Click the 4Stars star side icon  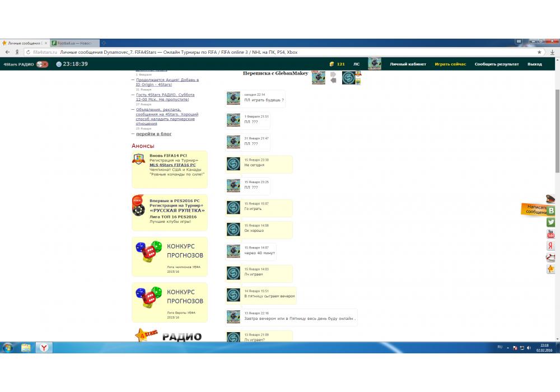pyautogui.click(x=551, y=269)
